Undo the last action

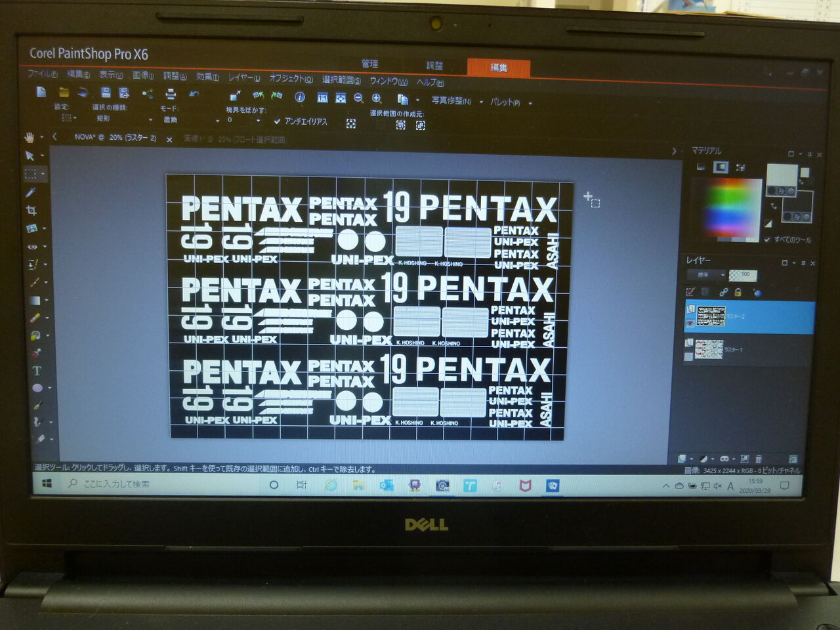coord(194,94)
